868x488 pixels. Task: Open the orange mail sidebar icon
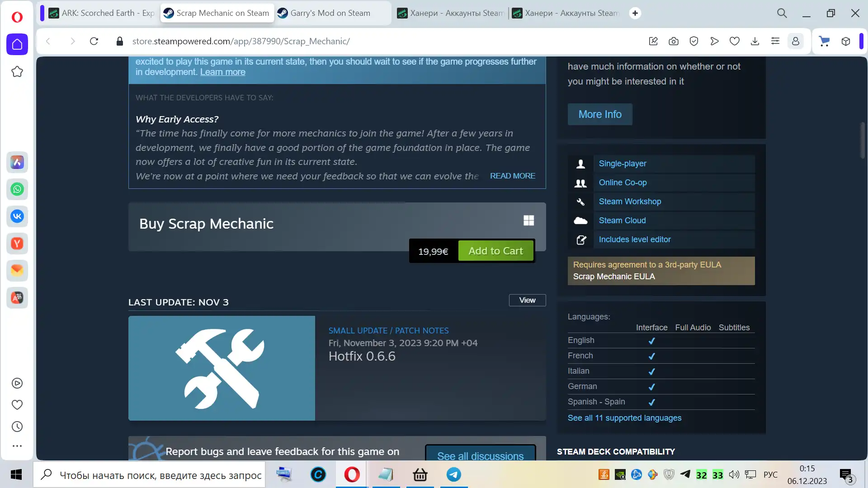click(17, 271)
